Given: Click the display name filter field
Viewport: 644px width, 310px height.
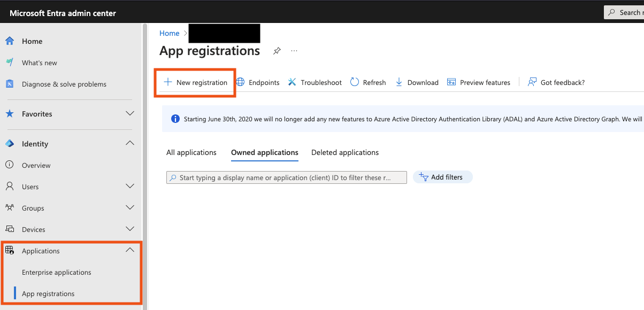Looking at the screenshot, I should (x=286, y=177).
